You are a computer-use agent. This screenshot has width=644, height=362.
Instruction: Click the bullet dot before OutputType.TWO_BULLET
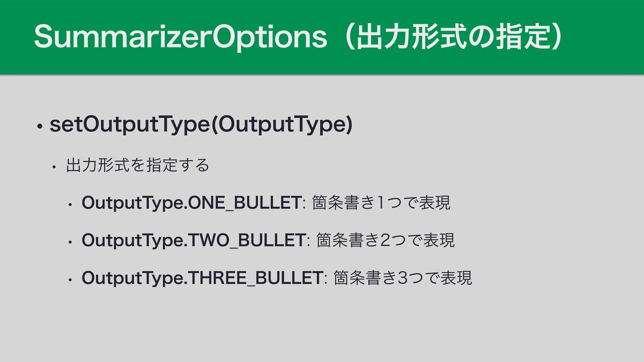69,242
